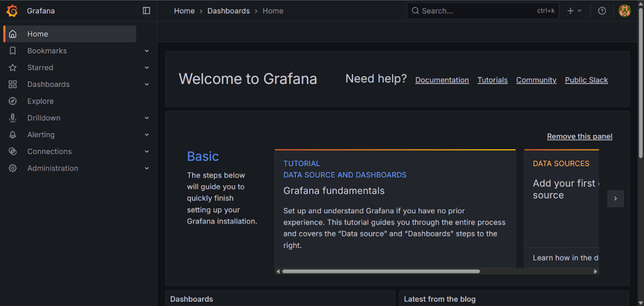Open the user profile avatar
Screen dimensions: 644x306
[x=624, y=11]
